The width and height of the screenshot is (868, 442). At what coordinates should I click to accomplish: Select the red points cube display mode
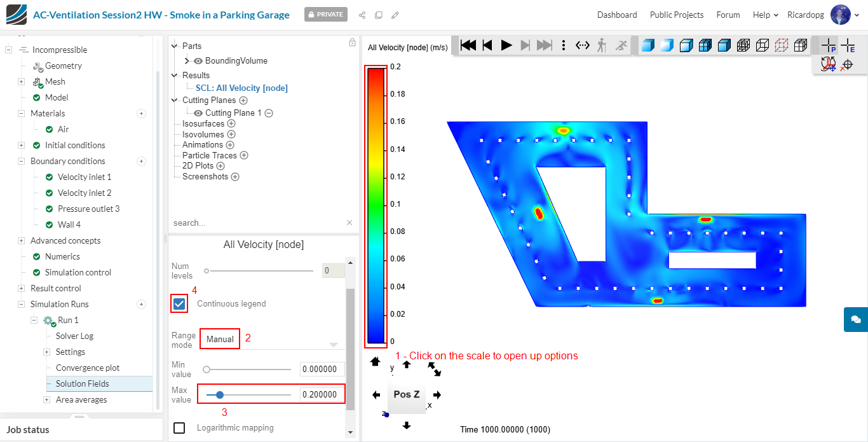(x=782, y=45)
